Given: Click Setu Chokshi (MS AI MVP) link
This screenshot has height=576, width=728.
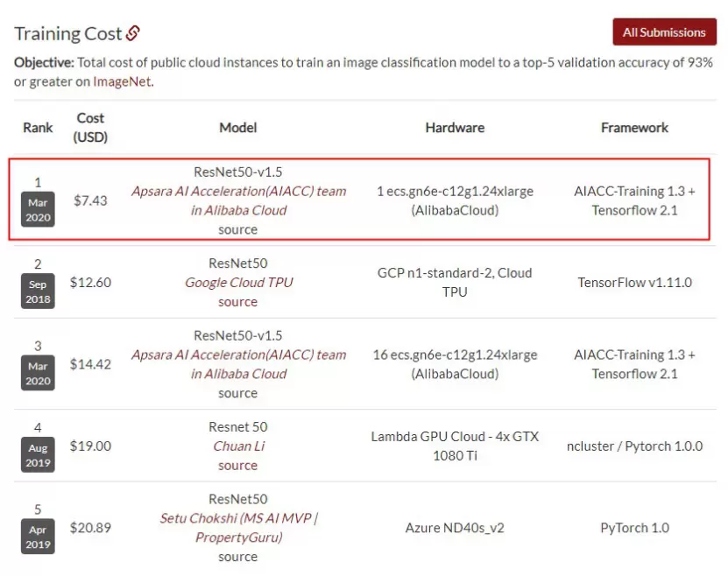Looking at the screenshot, I should [238, 528].
